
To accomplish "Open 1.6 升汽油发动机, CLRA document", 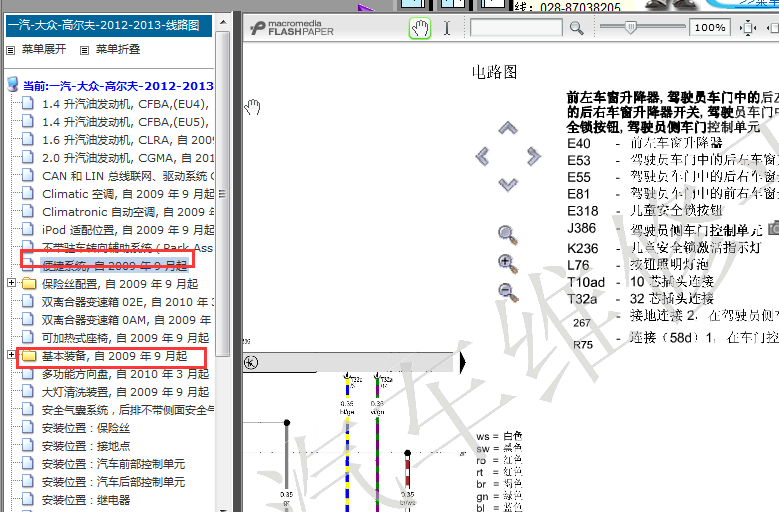I will click(128, 140).
